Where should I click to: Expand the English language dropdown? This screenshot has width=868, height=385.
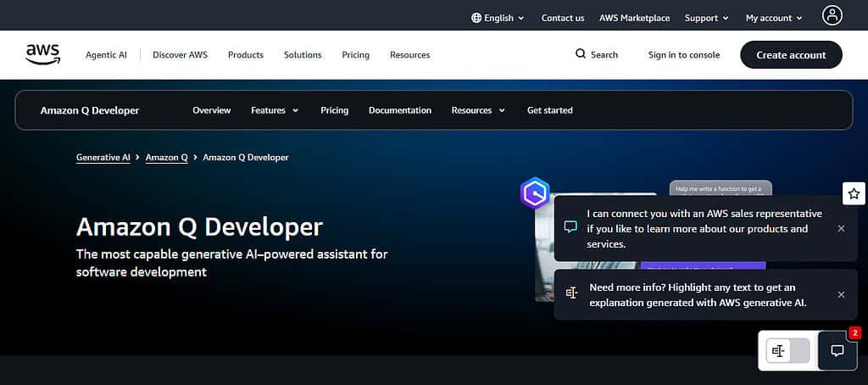[x=498, y=18]
